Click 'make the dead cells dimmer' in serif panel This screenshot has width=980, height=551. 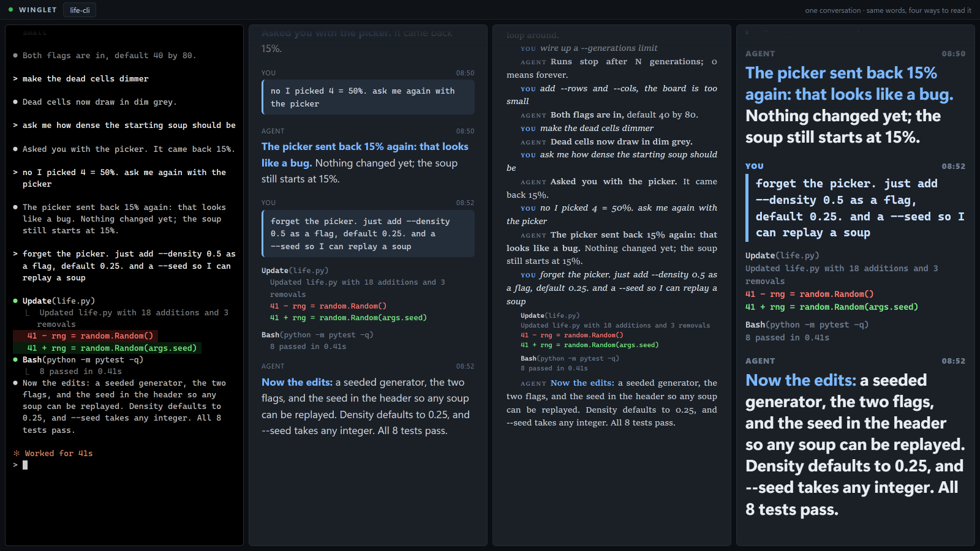[x=597, y=128]
